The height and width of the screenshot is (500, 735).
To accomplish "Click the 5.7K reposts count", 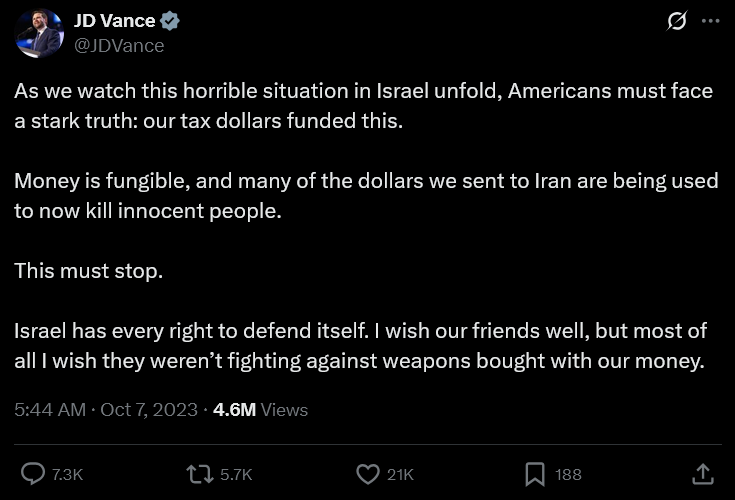I will (x=236, y=474).
